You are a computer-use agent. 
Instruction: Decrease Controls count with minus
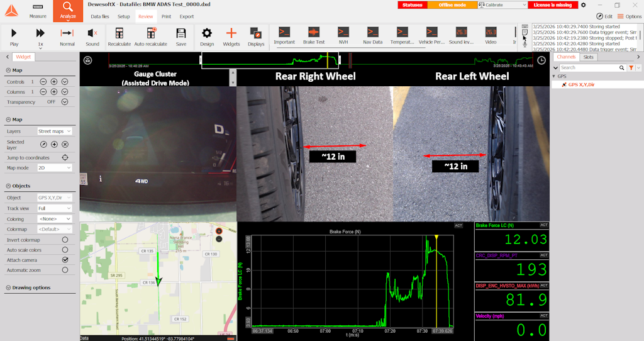43,82
